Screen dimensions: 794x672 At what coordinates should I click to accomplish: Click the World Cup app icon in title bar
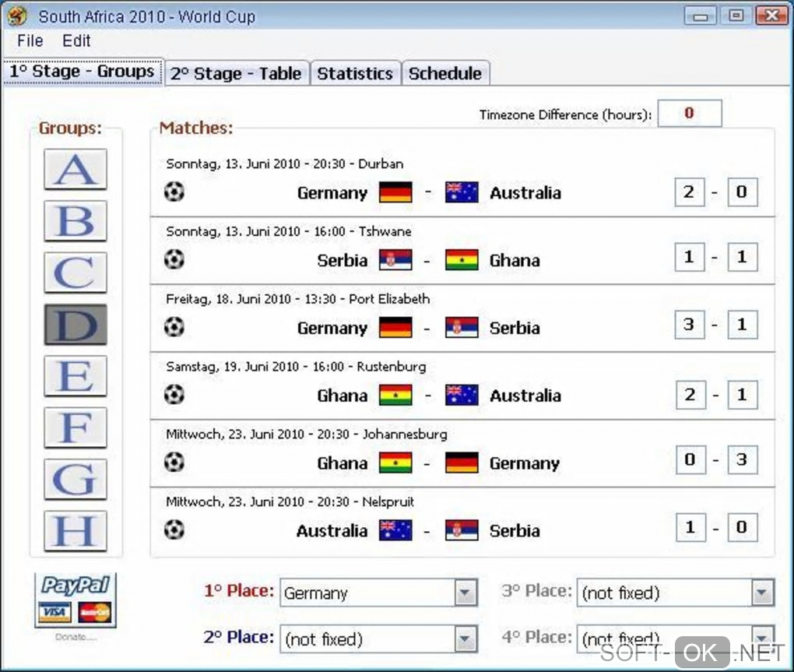(x=17, y=16)
